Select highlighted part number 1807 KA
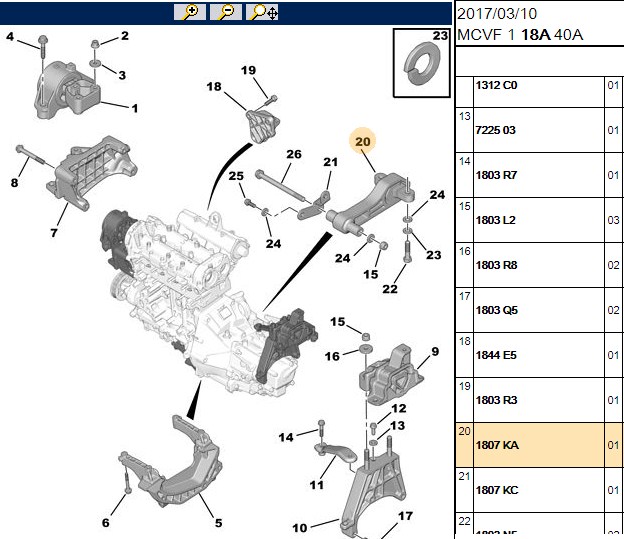624x539 pixels. click(497, 445)
